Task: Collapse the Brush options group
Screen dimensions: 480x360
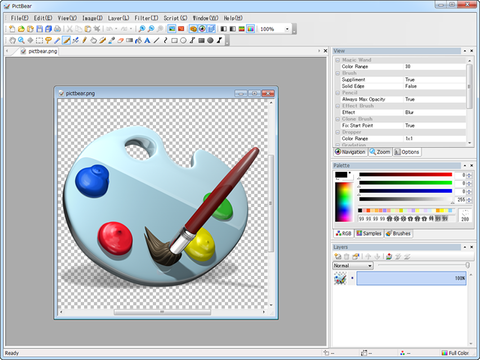Action: [x=338, y=73]
